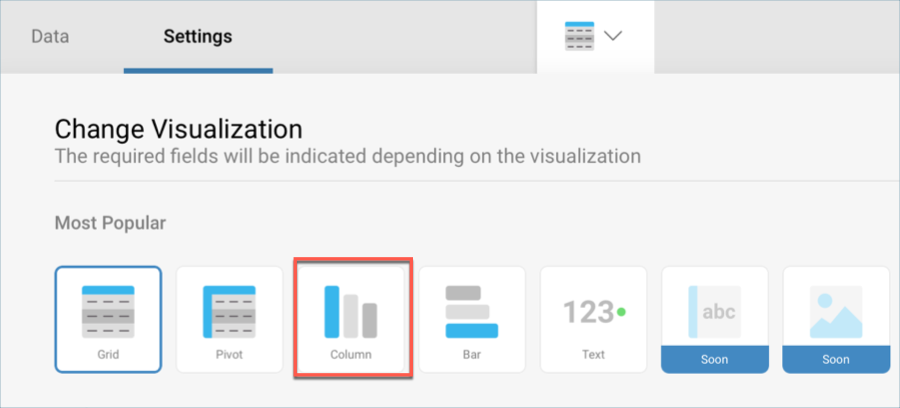
Task: Expand the visualization picker chevron
Action: (613, 36)
